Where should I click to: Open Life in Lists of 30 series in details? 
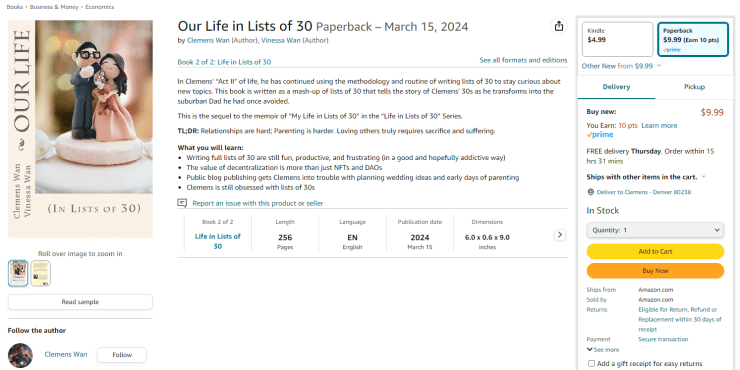pos(218,241)
